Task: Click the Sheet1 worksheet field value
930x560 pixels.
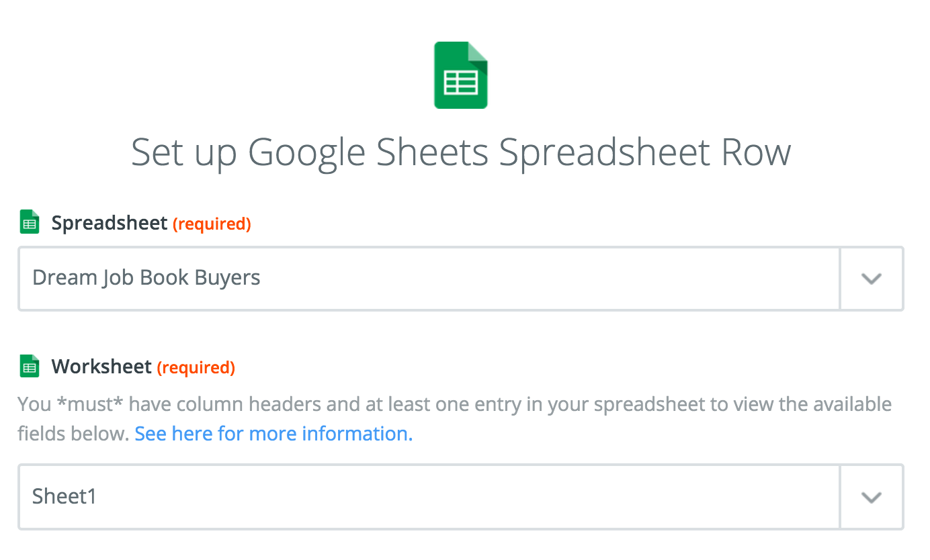Action: coord(64,496)
